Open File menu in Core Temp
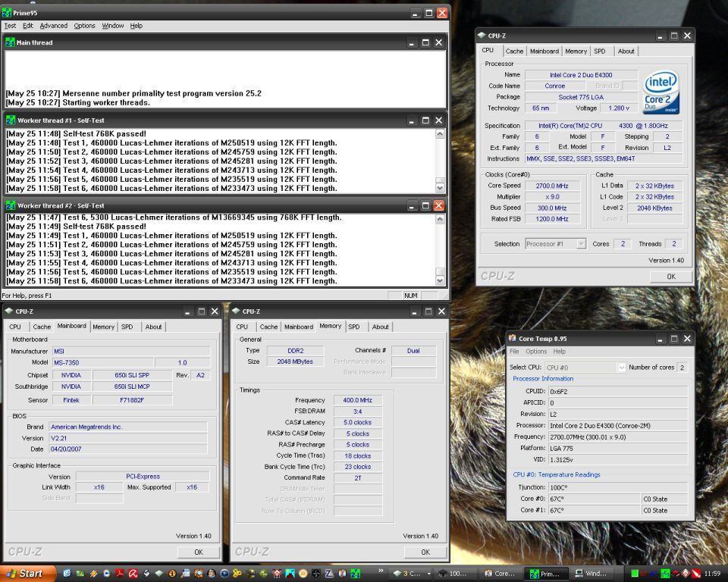 click(x=514, y=352)
